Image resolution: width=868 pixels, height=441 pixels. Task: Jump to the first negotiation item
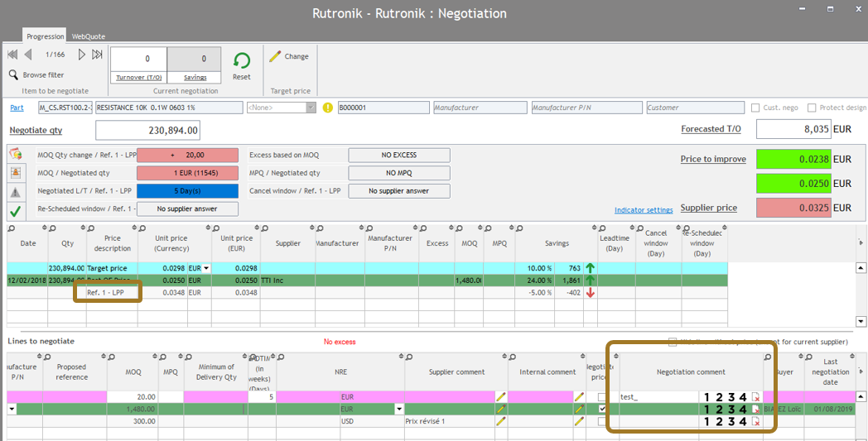(x=12, y=55)
